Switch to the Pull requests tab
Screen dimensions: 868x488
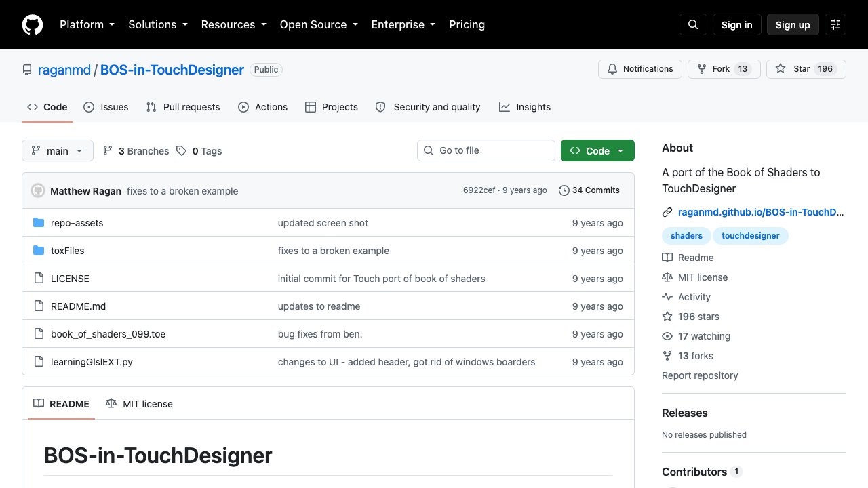click(x=183, y=107)
